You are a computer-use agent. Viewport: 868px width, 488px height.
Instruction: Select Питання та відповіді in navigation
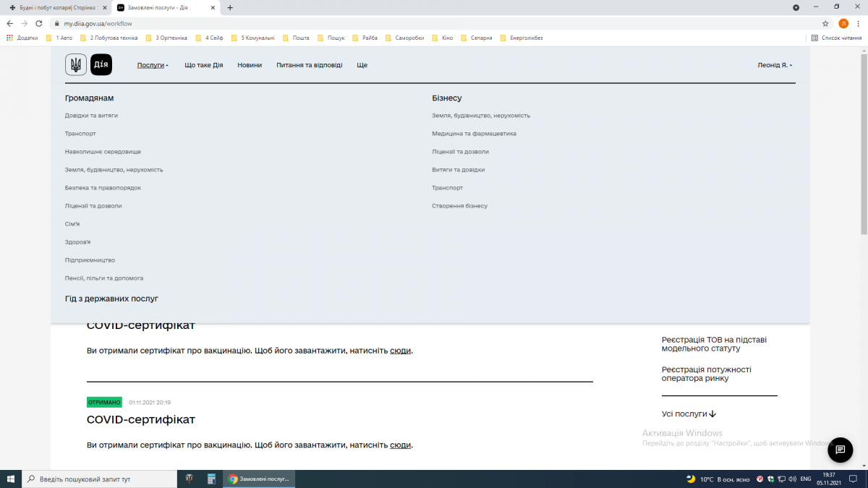(309, 65)
